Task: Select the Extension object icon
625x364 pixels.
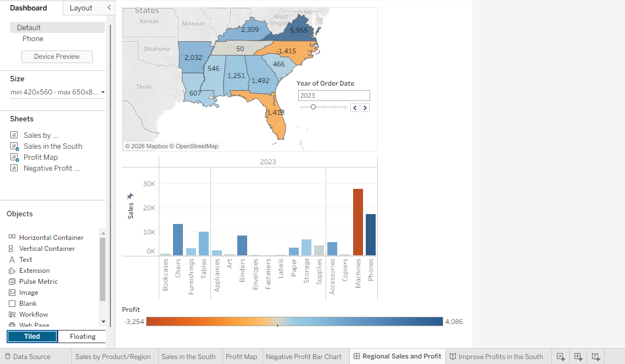Action: click(x=12, y=271)
